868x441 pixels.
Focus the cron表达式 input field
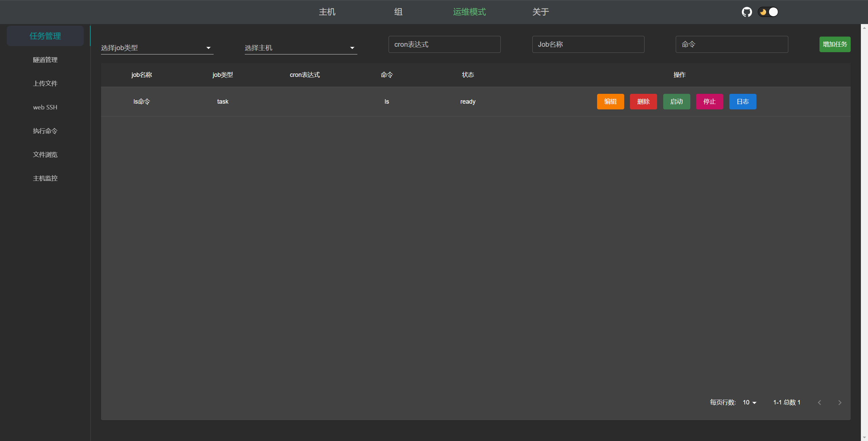[444, 44]
